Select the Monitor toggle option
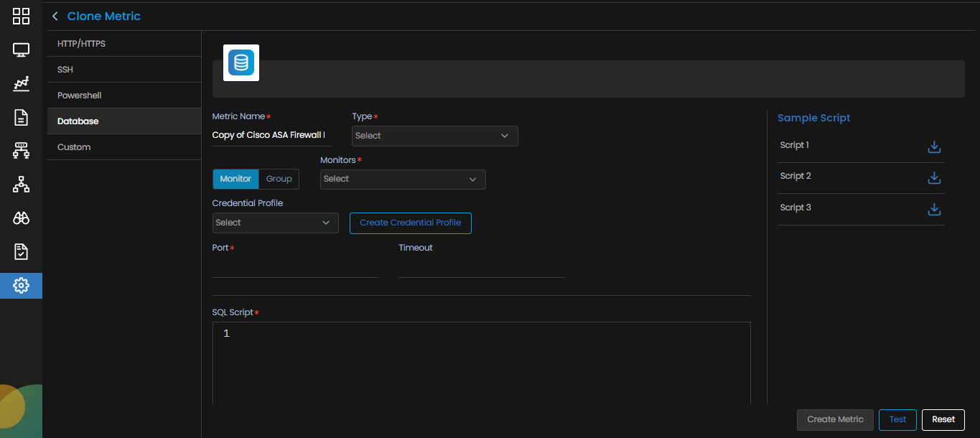980x438 pixels. 235,179
